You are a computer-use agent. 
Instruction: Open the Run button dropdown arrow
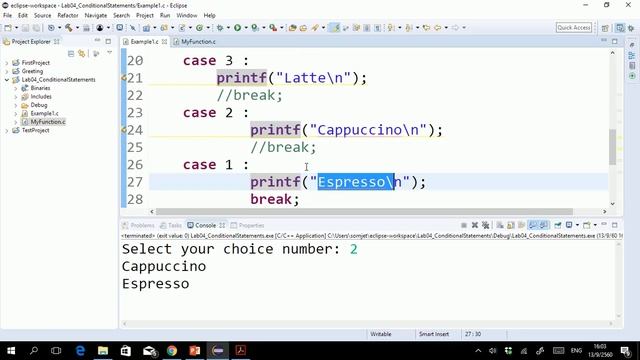tap(245, 28)
